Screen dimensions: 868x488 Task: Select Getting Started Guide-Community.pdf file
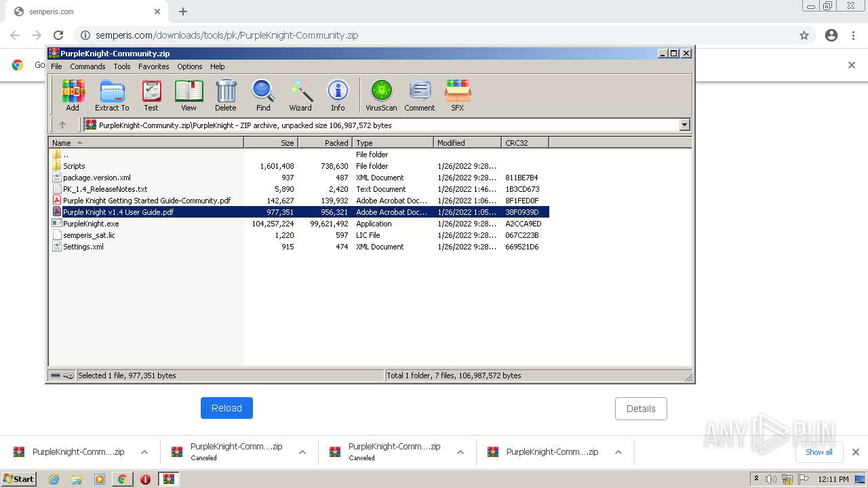tap(299, 201)
